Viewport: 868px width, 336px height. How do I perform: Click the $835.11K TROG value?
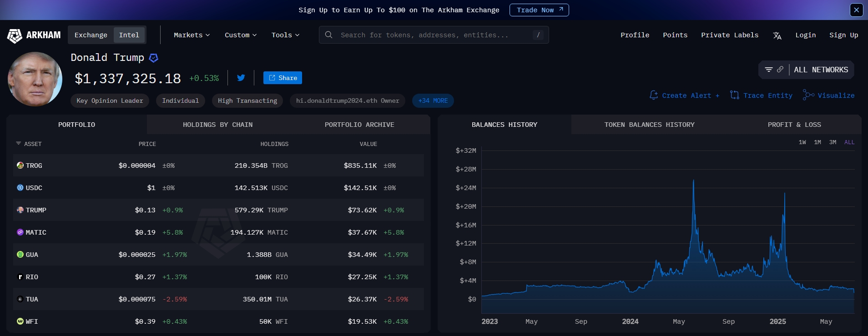(360, 165)
